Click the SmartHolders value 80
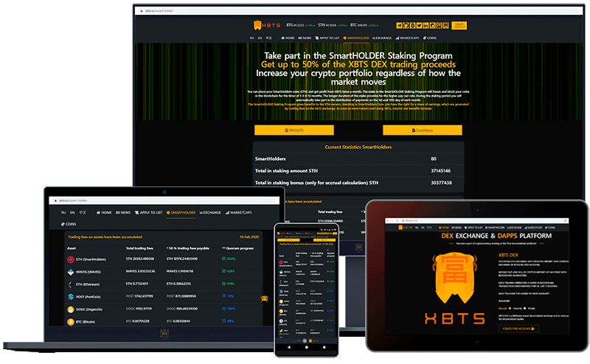 434,158
